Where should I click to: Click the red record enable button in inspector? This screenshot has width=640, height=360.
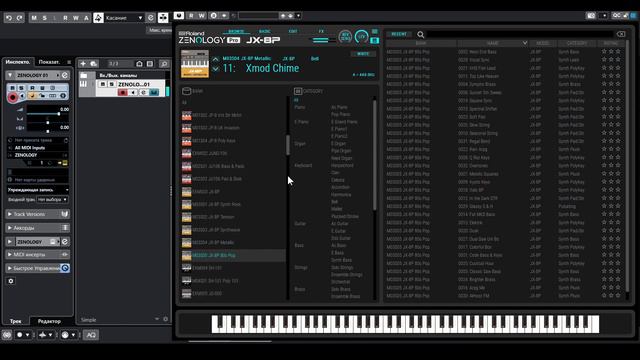coord(13,97)
